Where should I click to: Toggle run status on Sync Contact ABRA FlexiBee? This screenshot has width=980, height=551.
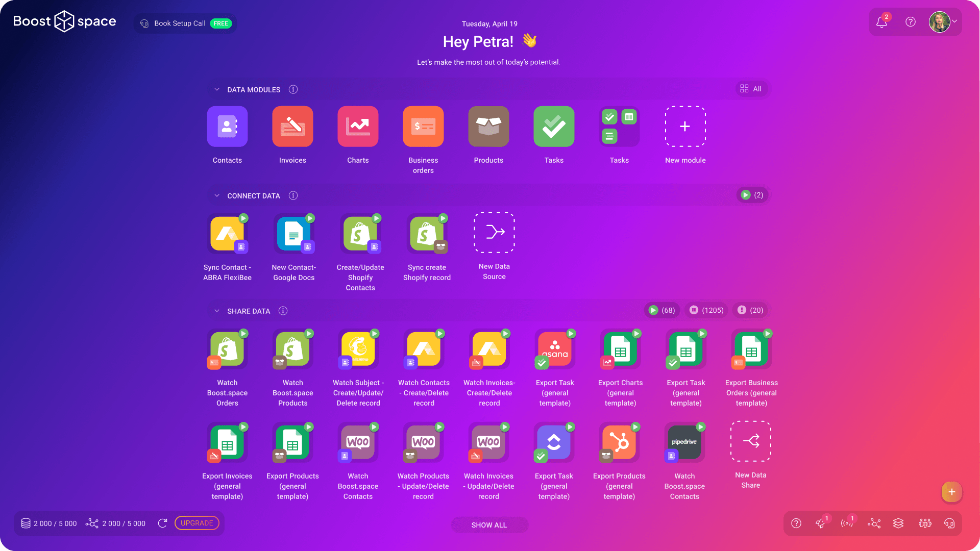(243, 218)
